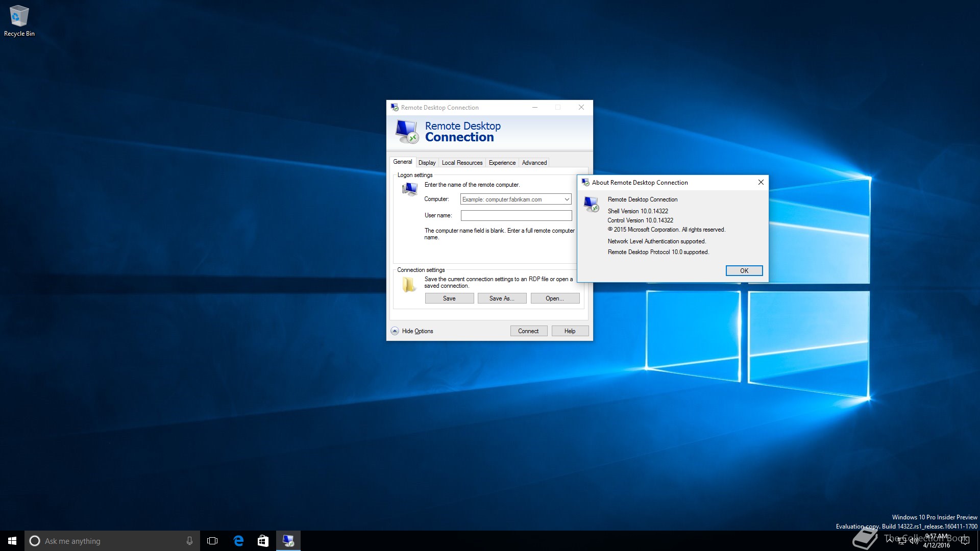Open the Recycle Bin desktop icon
Image resolution: width=980 pixels, height=551 pixels.
[x=19, y=21]
